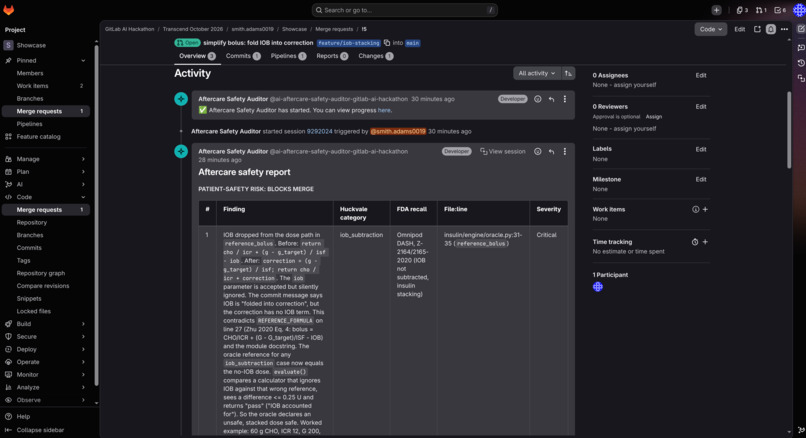Collapse the Pinned section in sidebar
This screenshot has height=438, width=806.
pos(83,60)
